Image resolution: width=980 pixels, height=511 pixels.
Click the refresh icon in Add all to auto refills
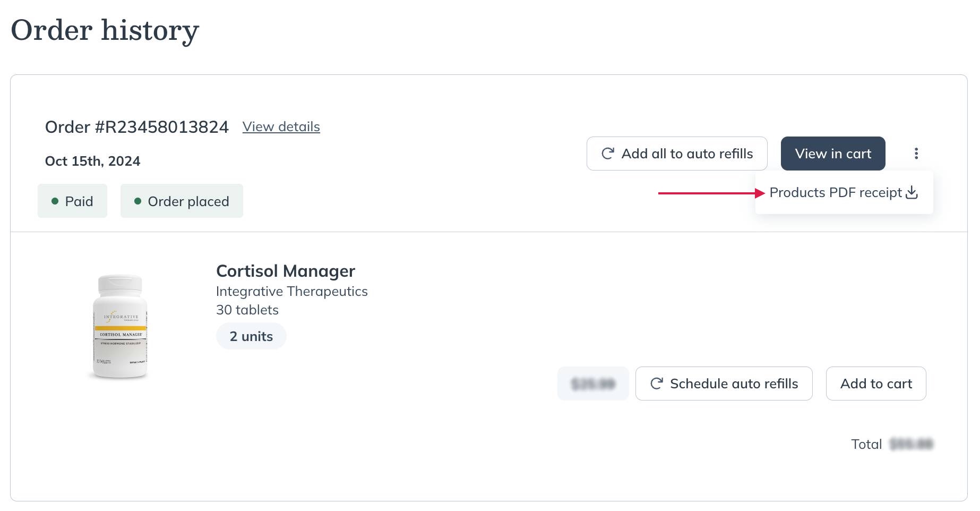point(607,154)
